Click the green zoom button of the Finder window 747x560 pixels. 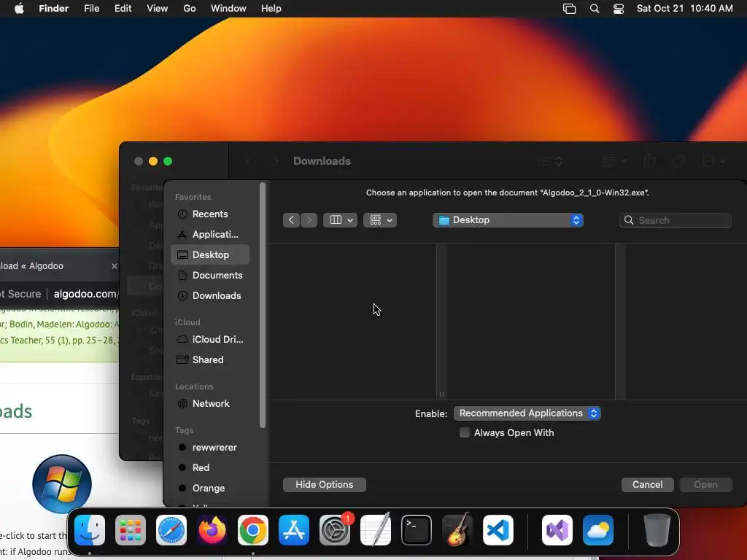point(168,161)
